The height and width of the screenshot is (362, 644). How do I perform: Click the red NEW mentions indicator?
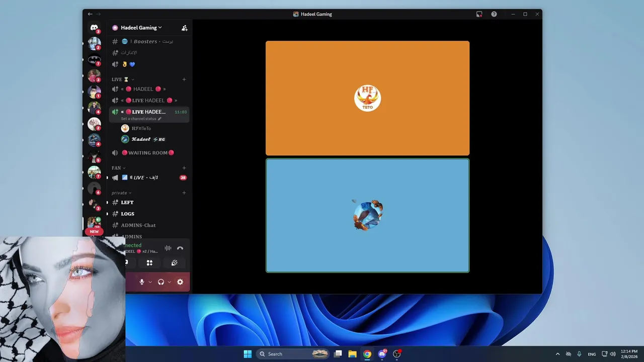tap(94, 232)
